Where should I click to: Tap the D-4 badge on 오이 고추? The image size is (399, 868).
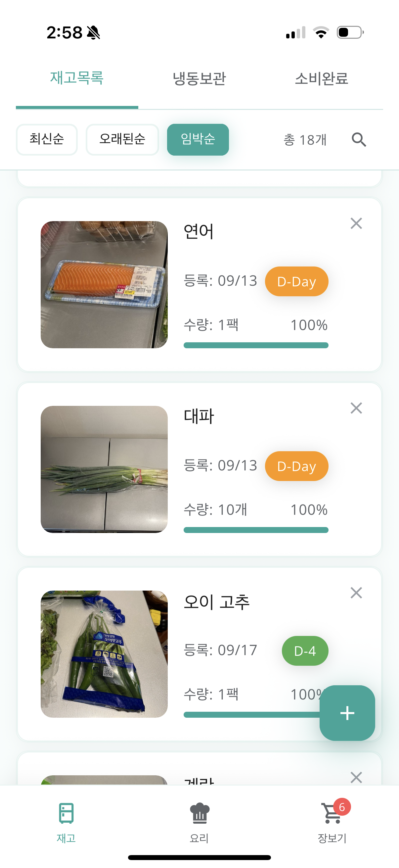coord(305,651)
